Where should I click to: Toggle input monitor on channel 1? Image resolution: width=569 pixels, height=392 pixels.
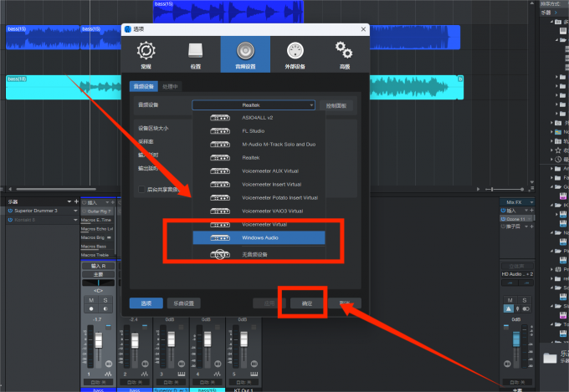[105, 309]
